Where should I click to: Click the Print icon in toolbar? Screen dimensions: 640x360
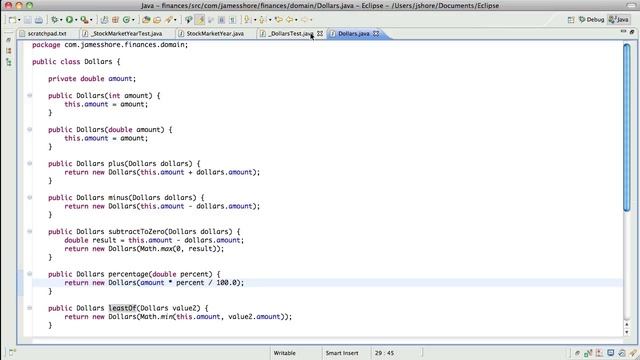tap(39, 20)
